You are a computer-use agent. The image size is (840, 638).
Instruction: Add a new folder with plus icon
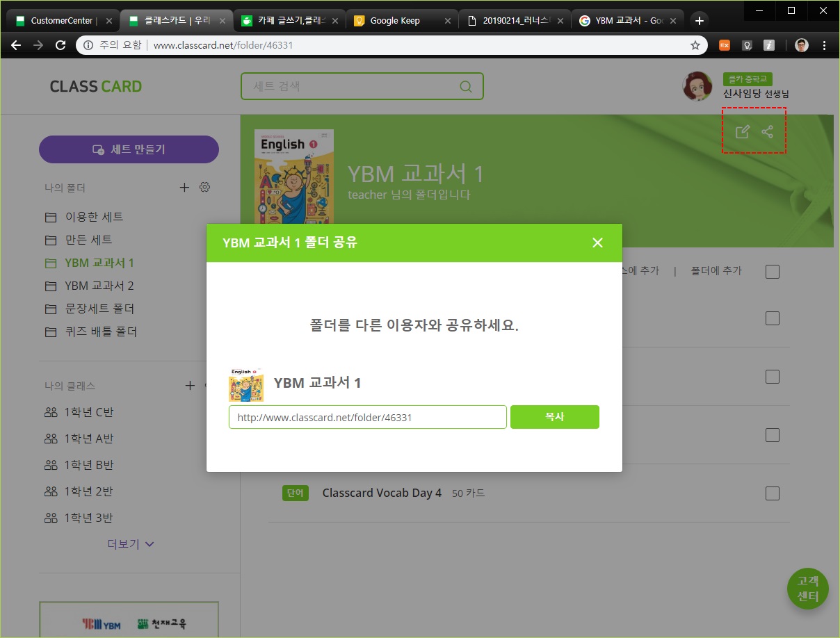click(x=184, y=187)
